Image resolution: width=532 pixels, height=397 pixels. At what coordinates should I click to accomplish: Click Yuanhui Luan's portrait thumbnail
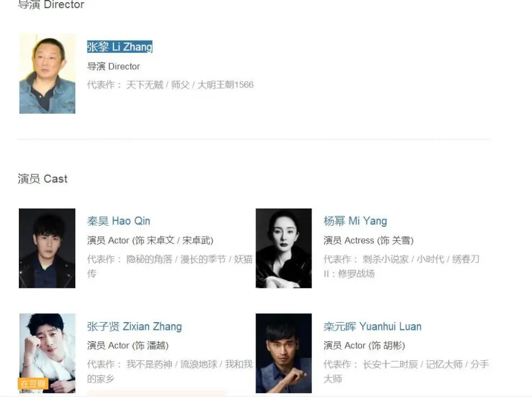click(x=284, y=353)
